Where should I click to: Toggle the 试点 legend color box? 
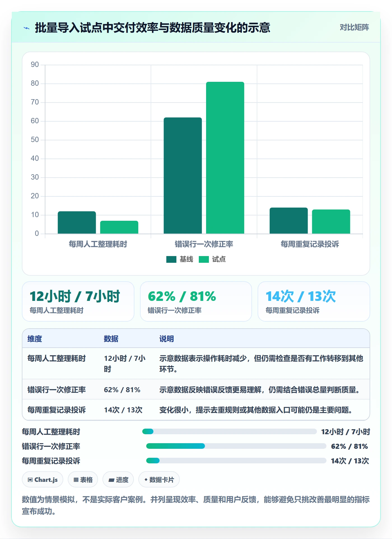click(x=204, y=259)
